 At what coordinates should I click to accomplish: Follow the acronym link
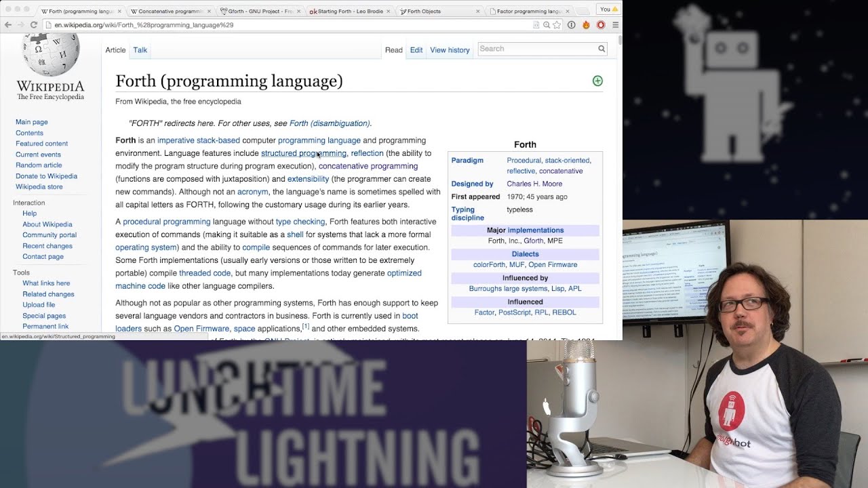click(252, 192)
